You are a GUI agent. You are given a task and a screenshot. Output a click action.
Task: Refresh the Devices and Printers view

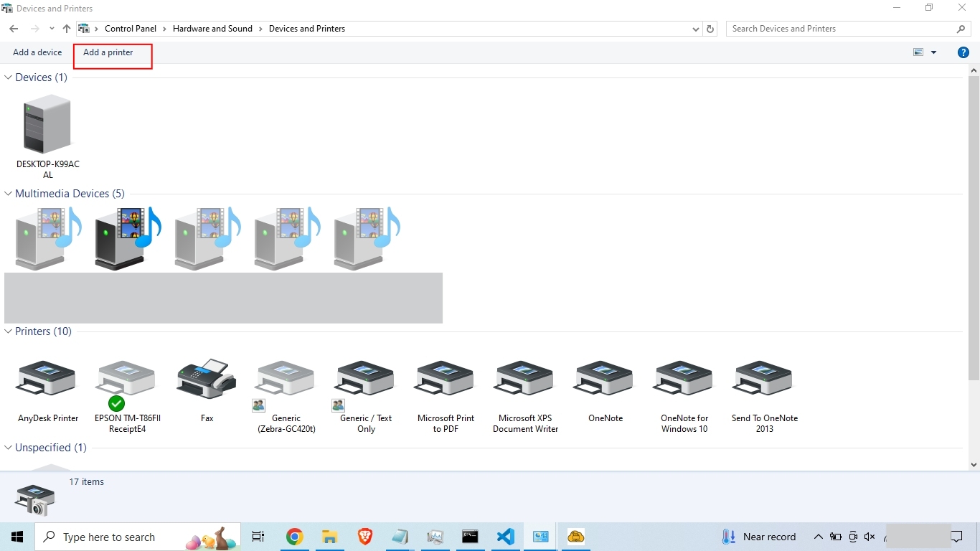(710, 29)
